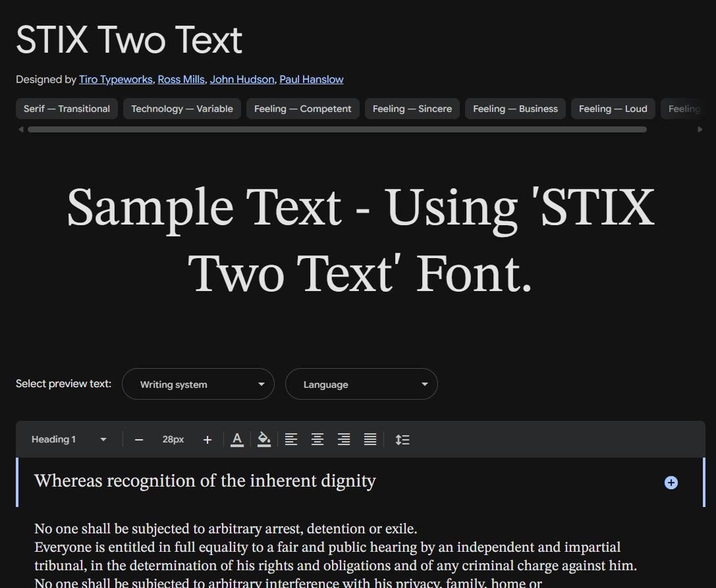Click heading text 'Whereas recognition of the inherent dignity'

(205, 481)
